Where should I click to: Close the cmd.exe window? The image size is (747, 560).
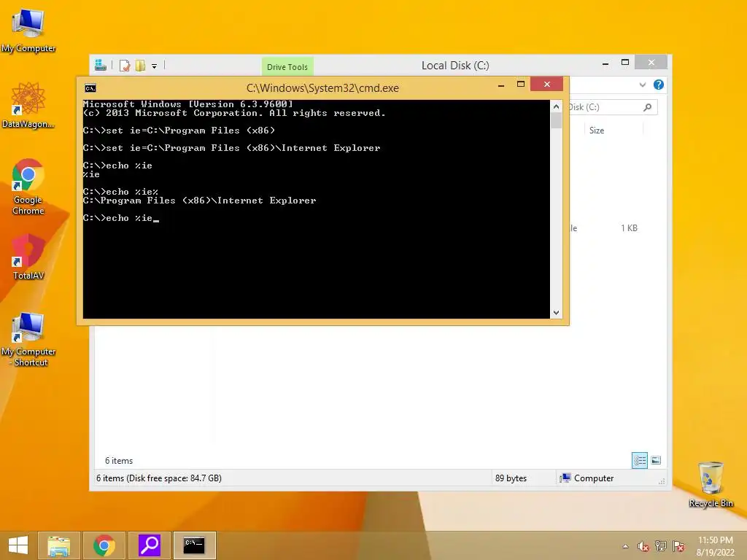pyautogui.click(x=547, y=85)
